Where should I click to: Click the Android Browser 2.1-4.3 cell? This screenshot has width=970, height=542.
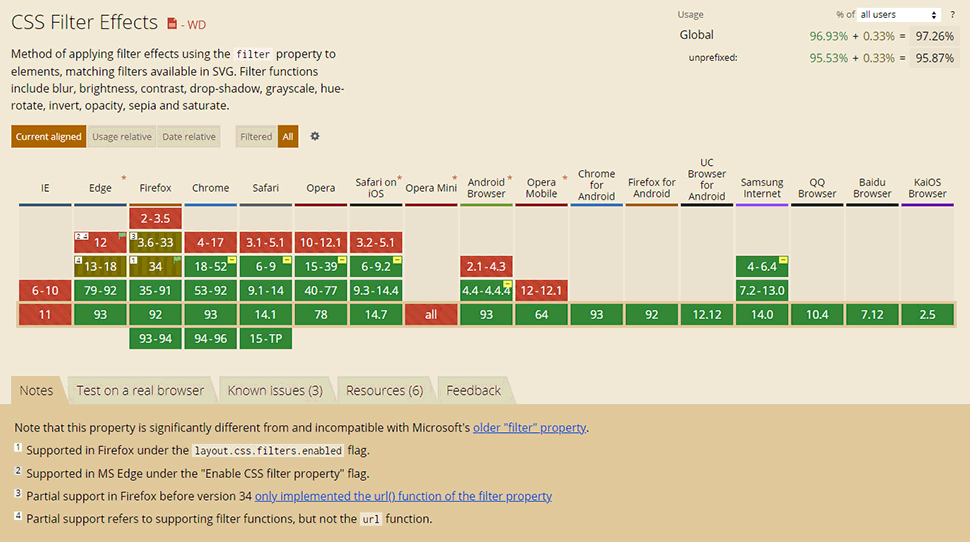(x=486, y=267)
